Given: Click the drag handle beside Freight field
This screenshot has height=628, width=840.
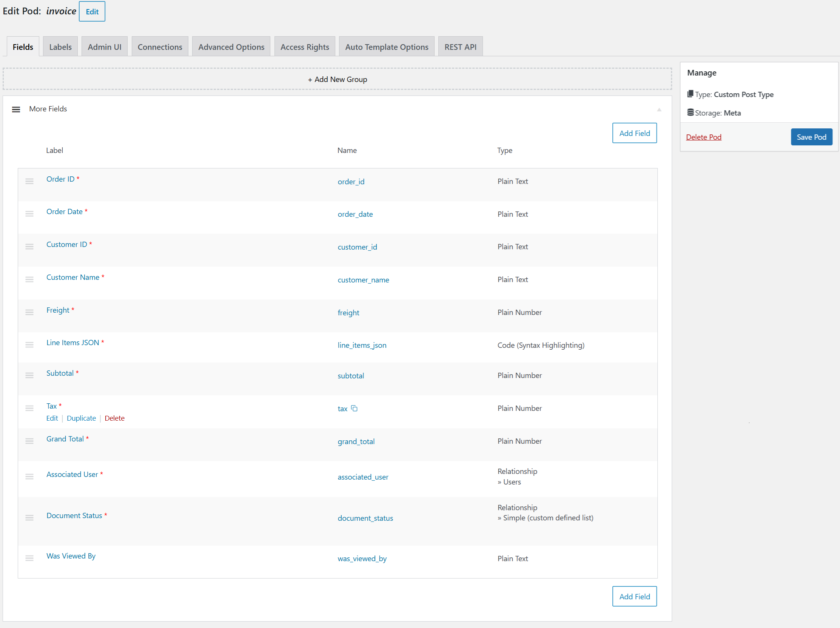Looking at the screenshot, I should pyautogui.click(x=29, y=312).
